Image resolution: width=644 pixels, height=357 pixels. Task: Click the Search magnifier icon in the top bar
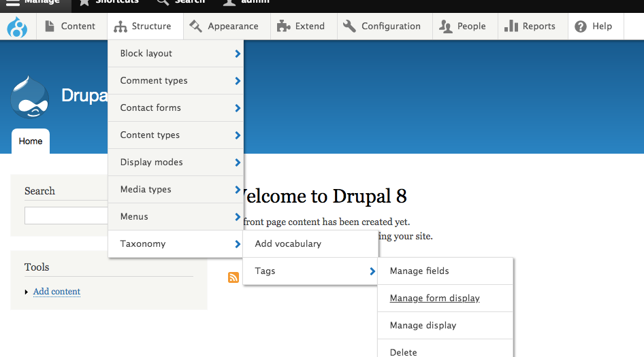pyautogui.click(x=163, y=2)
